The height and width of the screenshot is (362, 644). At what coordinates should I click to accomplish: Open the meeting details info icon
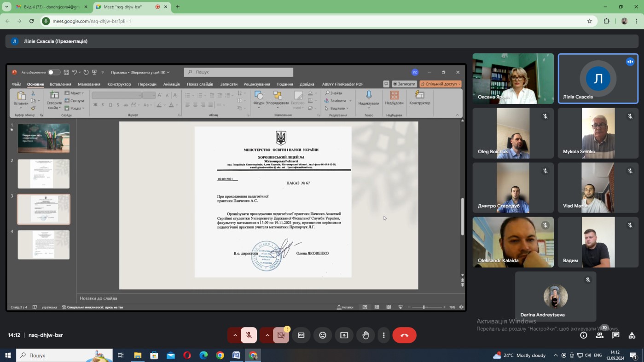coord(583,335)
